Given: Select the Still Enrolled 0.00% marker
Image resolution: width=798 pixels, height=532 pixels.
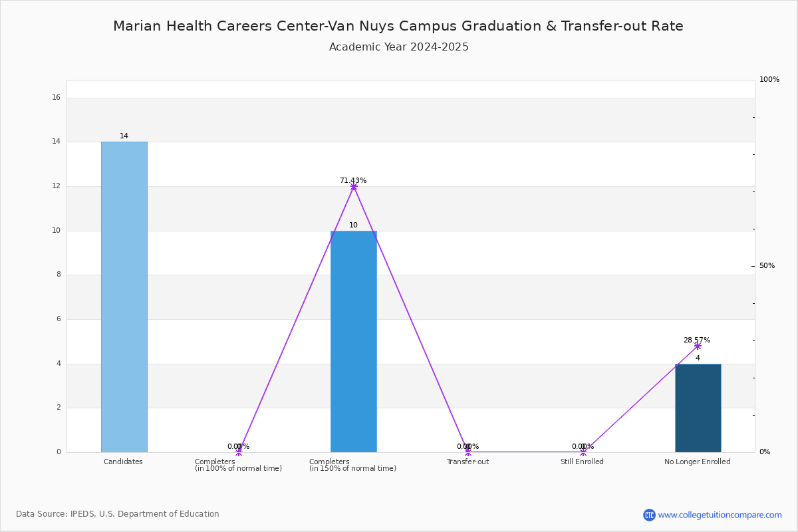Looking at the screenshot, I should [x=583, y=452].
